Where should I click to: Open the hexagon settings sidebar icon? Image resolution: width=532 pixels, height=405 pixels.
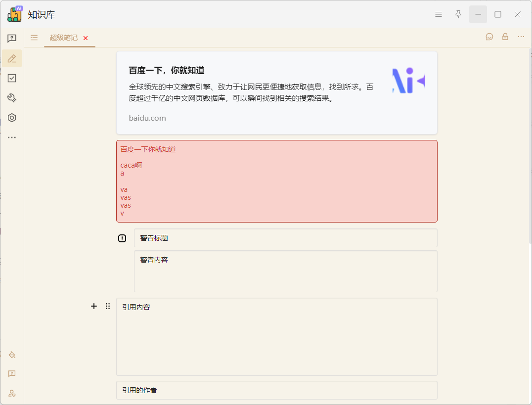[x=12, y=118]
